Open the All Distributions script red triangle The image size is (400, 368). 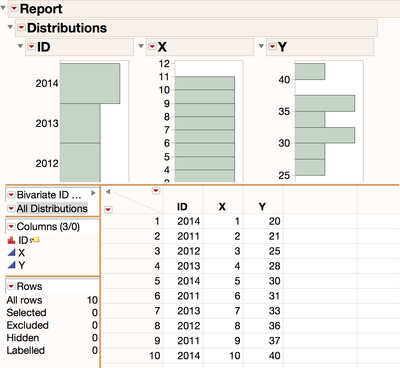click(x=12, y=209)
